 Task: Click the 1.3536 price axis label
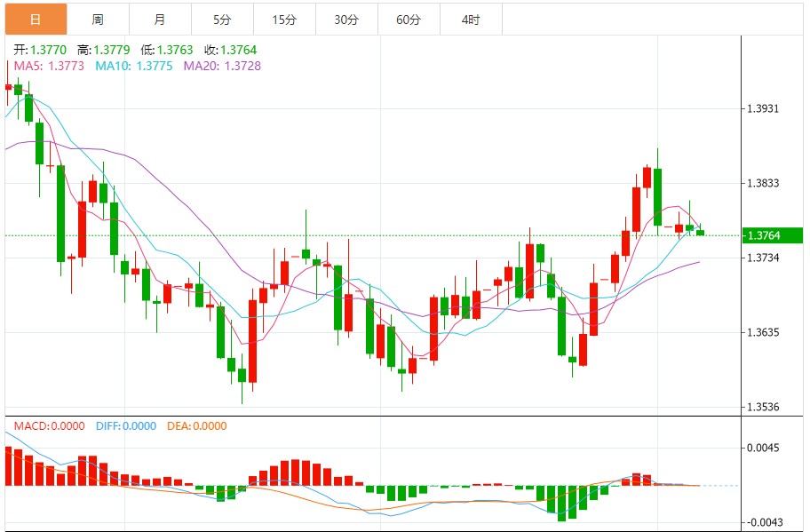click(x=763, y=407)
